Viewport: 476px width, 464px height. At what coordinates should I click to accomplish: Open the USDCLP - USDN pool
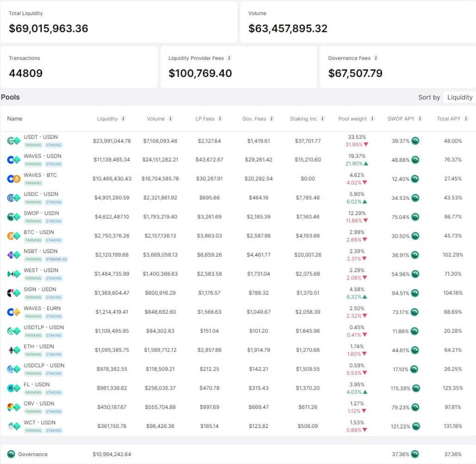(x=238, y=369)
